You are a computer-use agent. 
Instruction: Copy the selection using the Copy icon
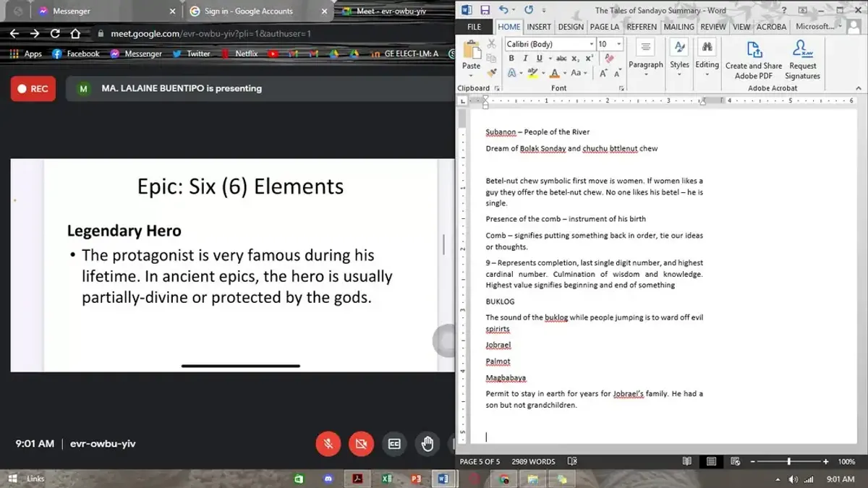point(492,59)
